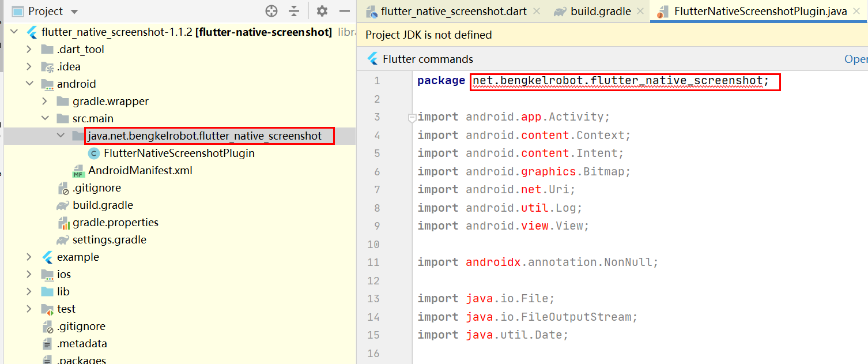Click the lib folder icon
The image size is (868, 364).
[47, 291]
